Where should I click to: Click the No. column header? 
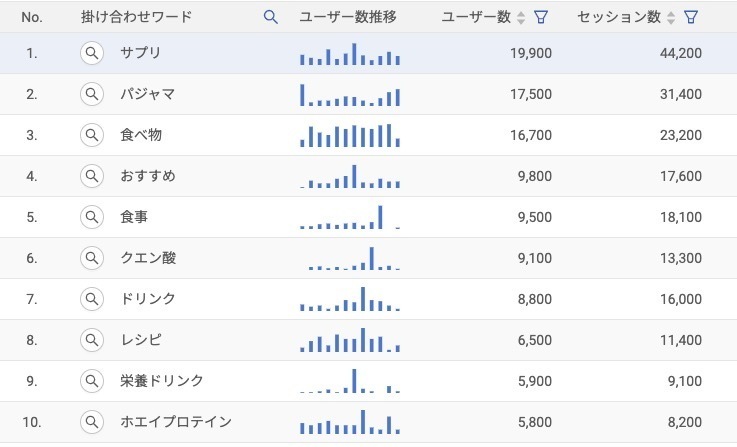pyautogui.click(x=32, y=17)
